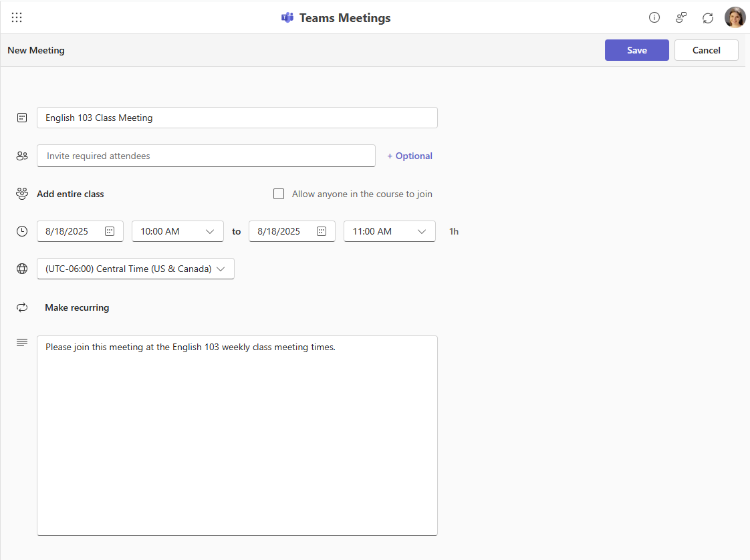Cancel the new meeting
Image resolution: width=750 pixels, height=560 pixels.
(706, 50)
